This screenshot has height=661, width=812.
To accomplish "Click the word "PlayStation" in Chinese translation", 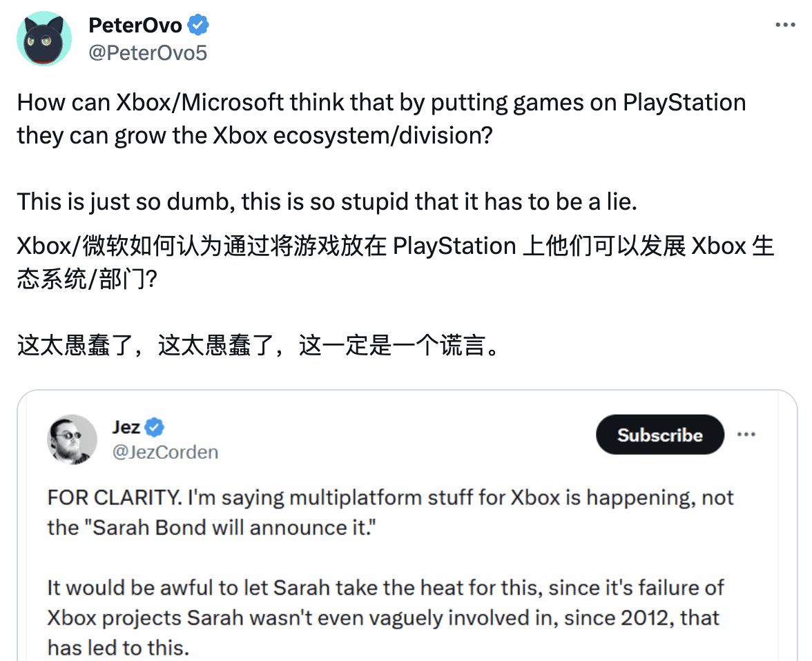I will click(454, 246).
